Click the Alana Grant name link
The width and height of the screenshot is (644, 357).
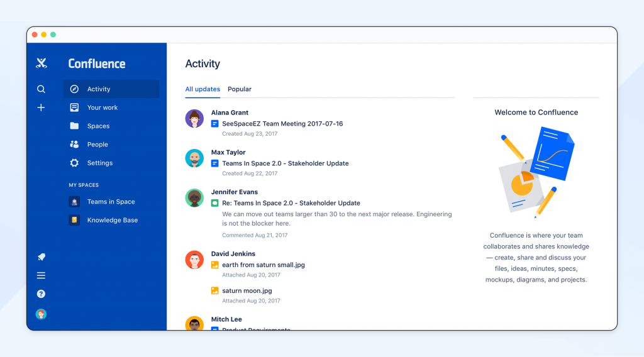[x=230, y=113]
